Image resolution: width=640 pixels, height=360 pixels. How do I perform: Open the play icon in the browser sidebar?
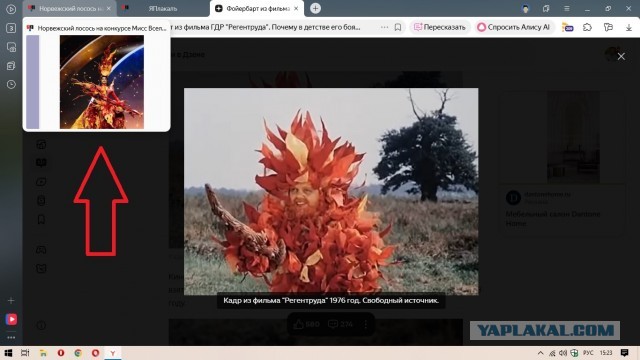(11, 9)
